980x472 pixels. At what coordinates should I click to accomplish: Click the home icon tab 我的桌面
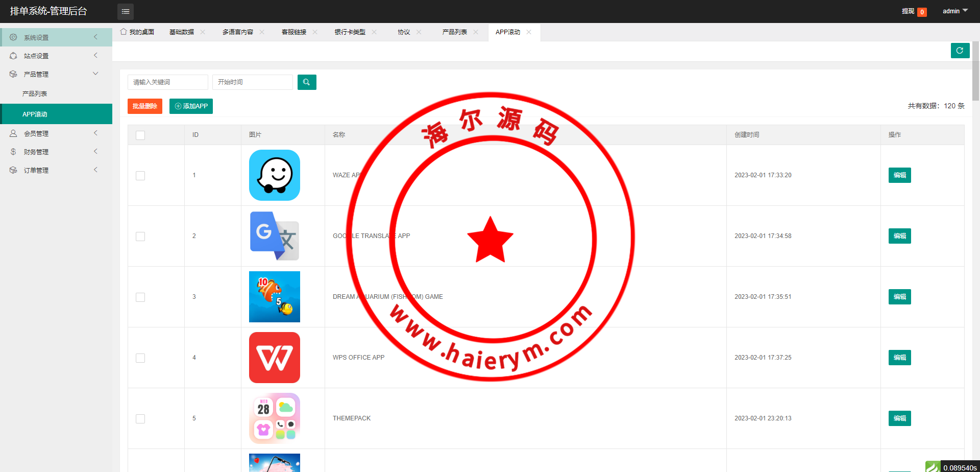click(137, 32)
